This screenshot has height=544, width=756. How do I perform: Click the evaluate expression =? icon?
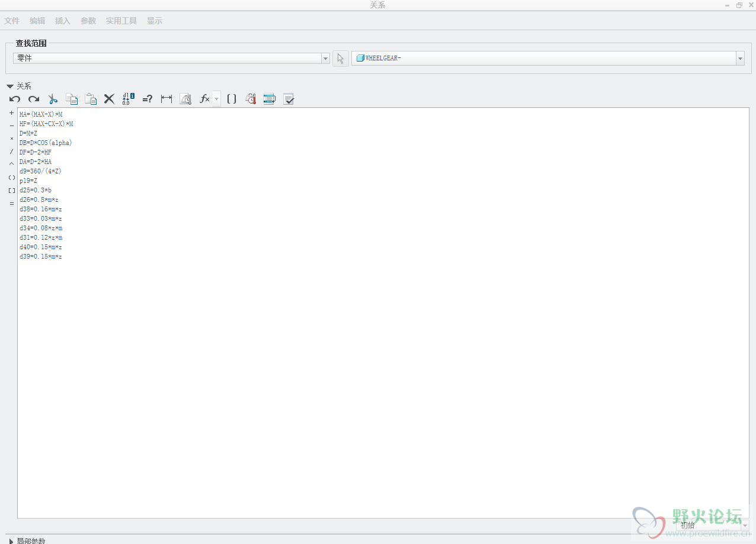(148, 99)
